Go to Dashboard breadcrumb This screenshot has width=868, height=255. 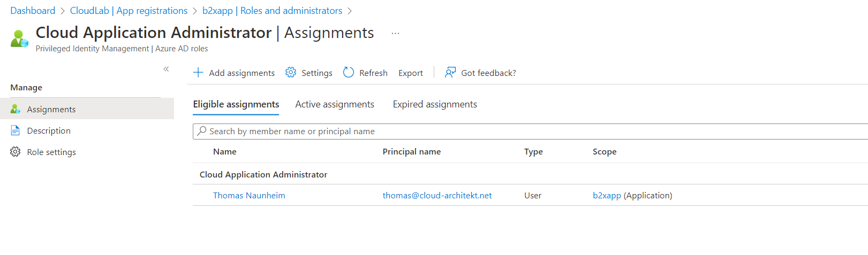click(x=33, y=11)
